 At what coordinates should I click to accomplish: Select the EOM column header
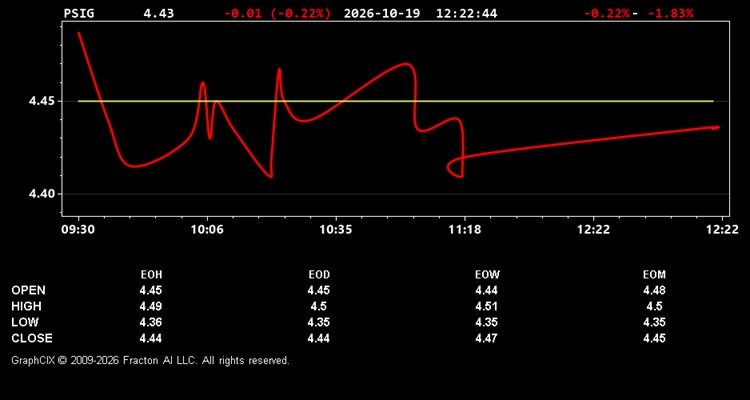654,275
